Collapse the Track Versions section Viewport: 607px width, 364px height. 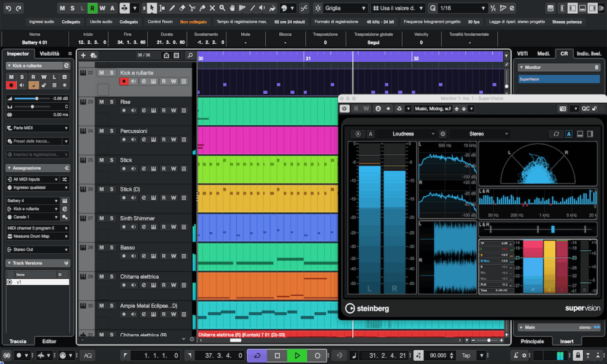[9, 263]
